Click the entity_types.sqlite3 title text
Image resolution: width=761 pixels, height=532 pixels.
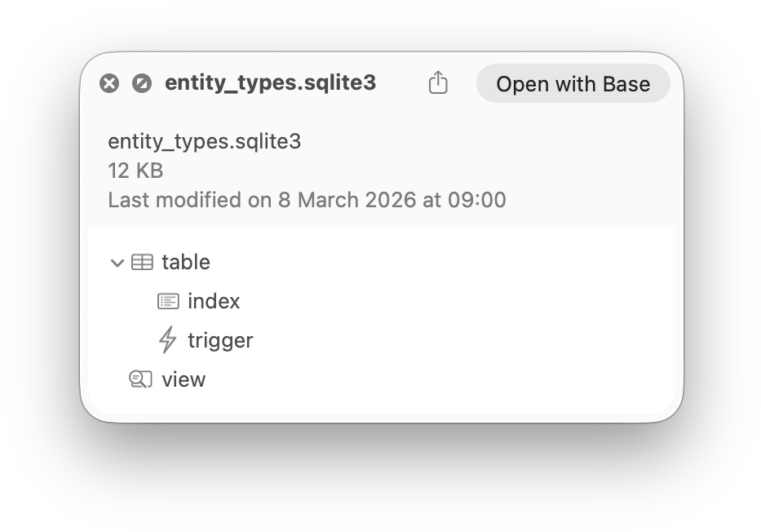(x=271, y=82)
